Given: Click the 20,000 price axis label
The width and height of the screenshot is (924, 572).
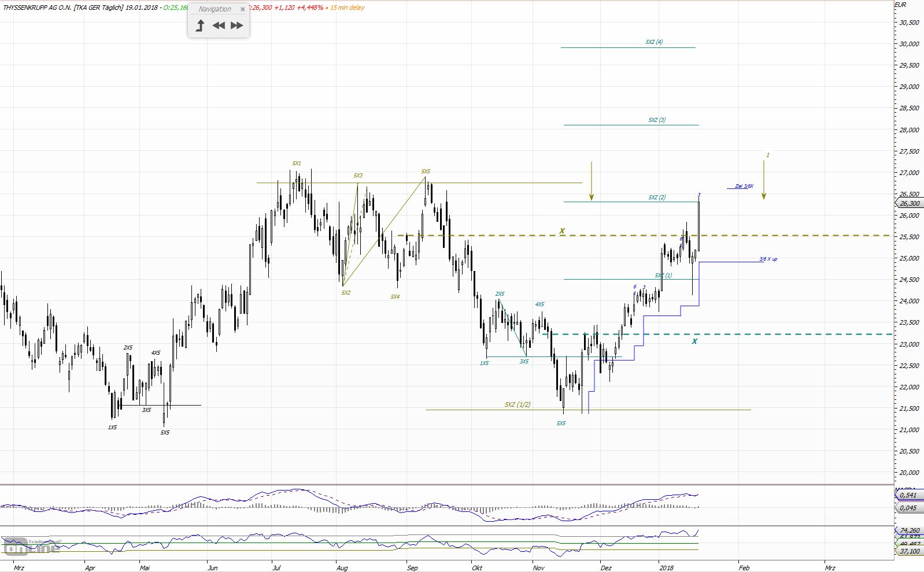Looking at the screenshot, I should (909, 473).
